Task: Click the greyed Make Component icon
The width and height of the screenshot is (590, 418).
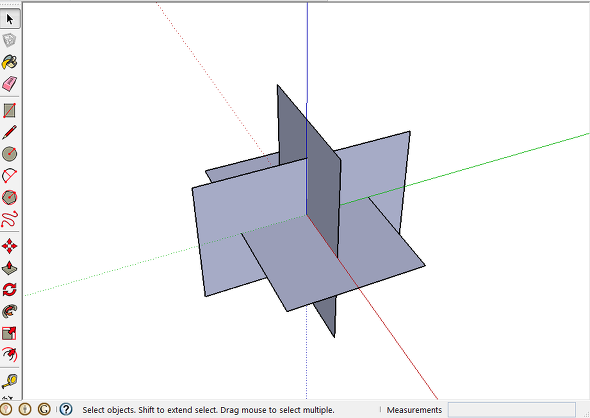Action: pos(9,40)
